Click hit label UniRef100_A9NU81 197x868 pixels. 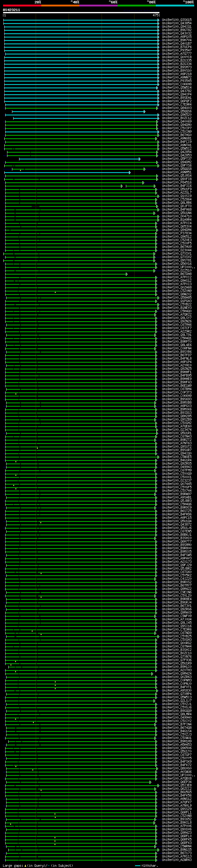(177, 139)
